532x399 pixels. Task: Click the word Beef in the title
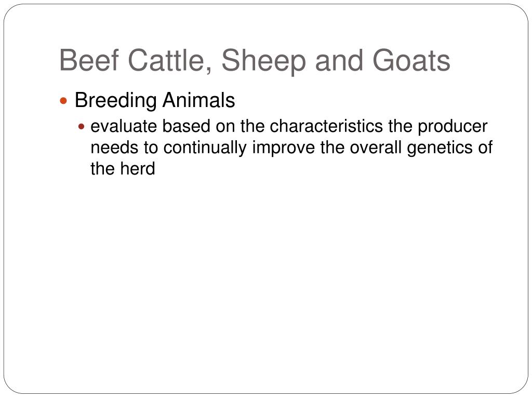tap(89, 60)
